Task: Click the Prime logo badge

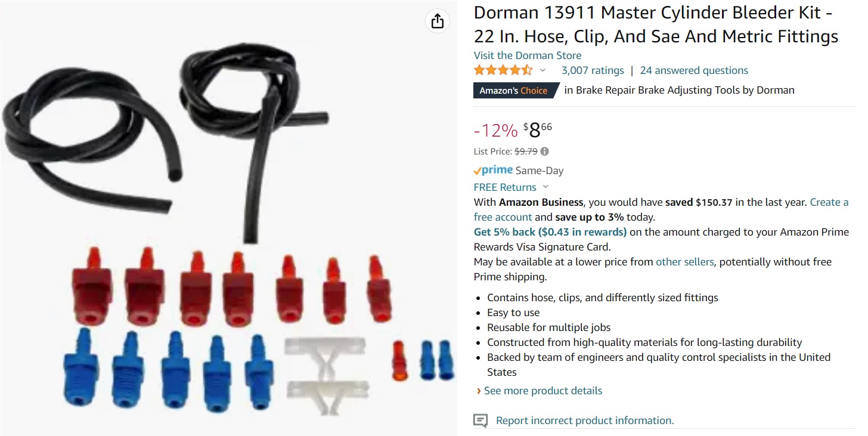Action: tap(493, 171)
